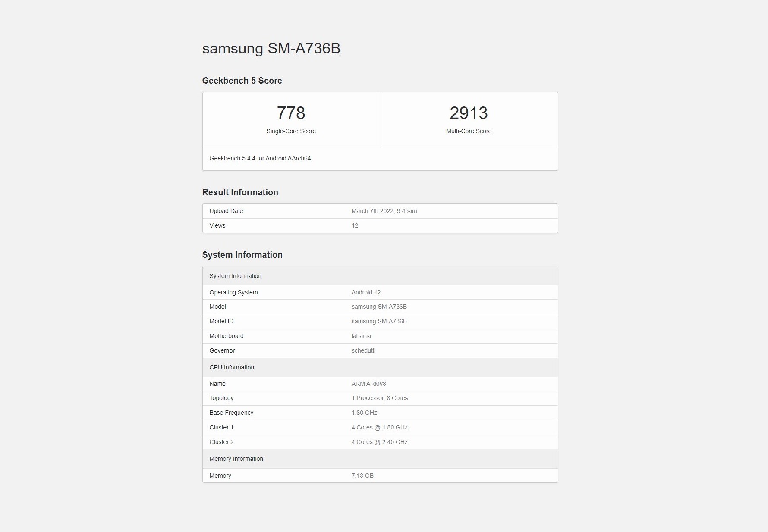This screenshot has width=768, height=532.
Task: Select the multi-core score value 2913
Action: pyautogui.click(x=469, y=113)
